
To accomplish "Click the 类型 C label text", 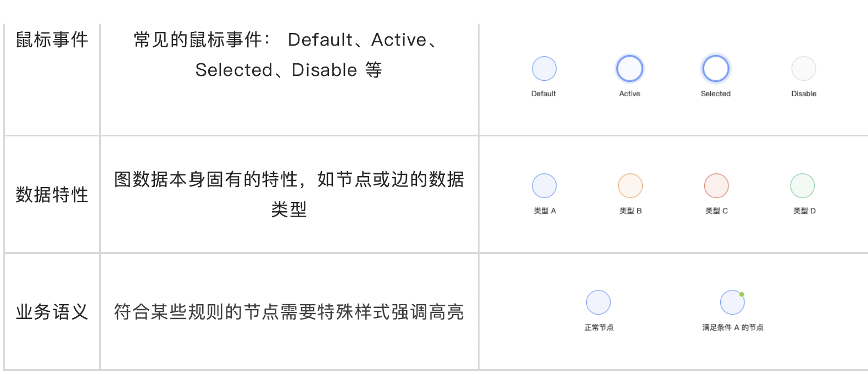I will 716,211.
